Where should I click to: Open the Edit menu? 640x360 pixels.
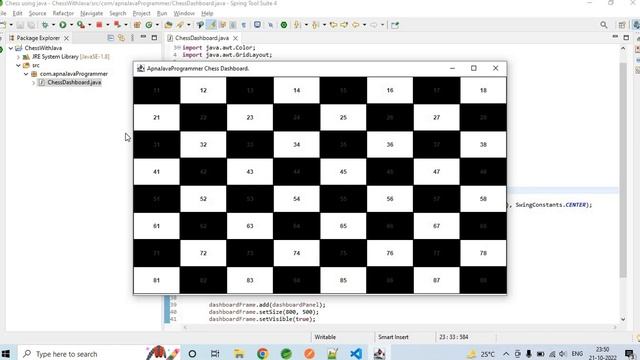[18, 13]
